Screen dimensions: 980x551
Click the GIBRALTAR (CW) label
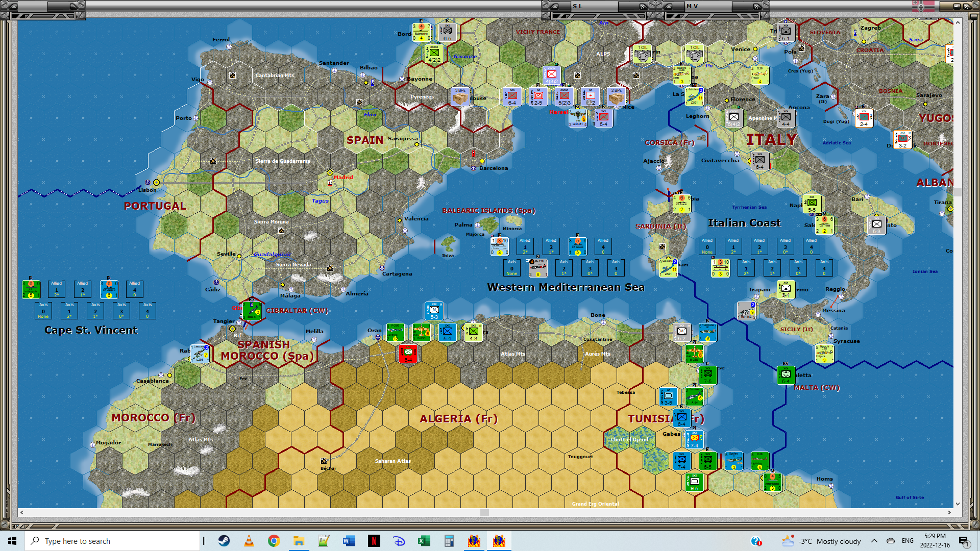coord(297,311)
